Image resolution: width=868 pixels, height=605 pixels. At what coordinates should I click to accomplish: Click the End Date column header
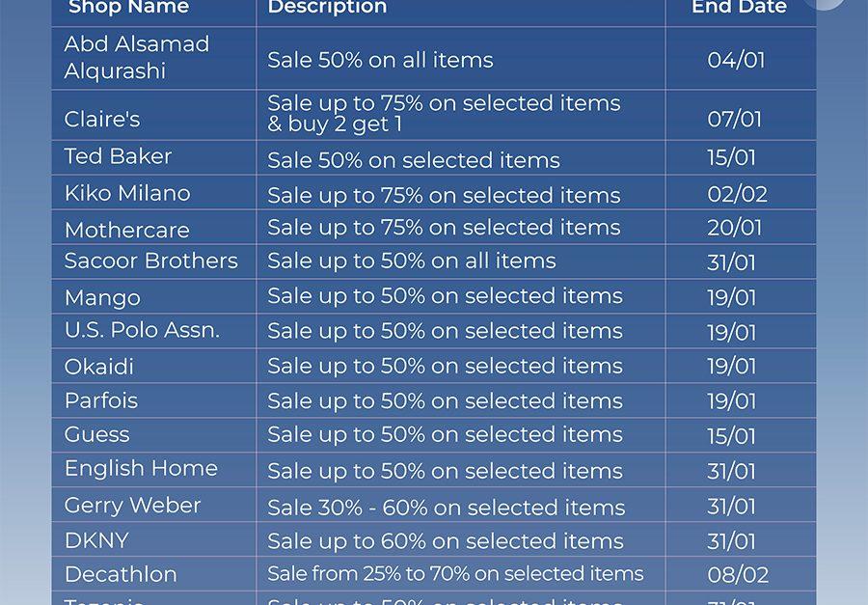(739, 7)
